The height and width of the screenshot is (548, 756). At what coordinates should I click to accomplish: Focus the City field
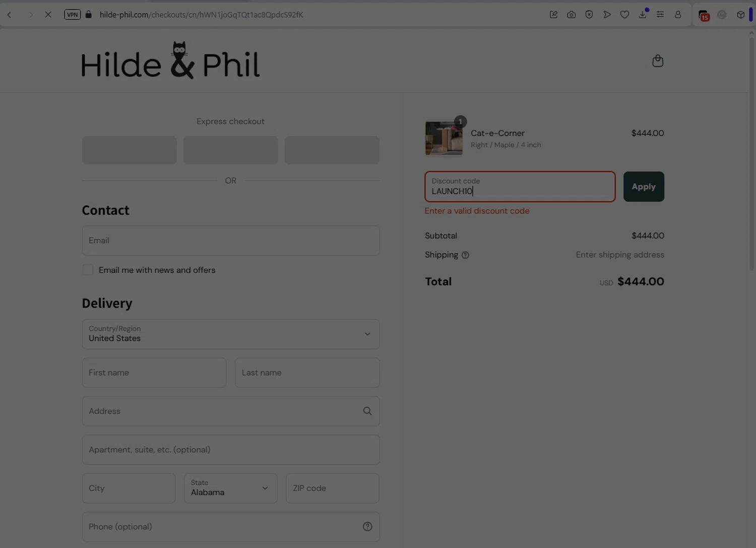click(x=129, y=488)
